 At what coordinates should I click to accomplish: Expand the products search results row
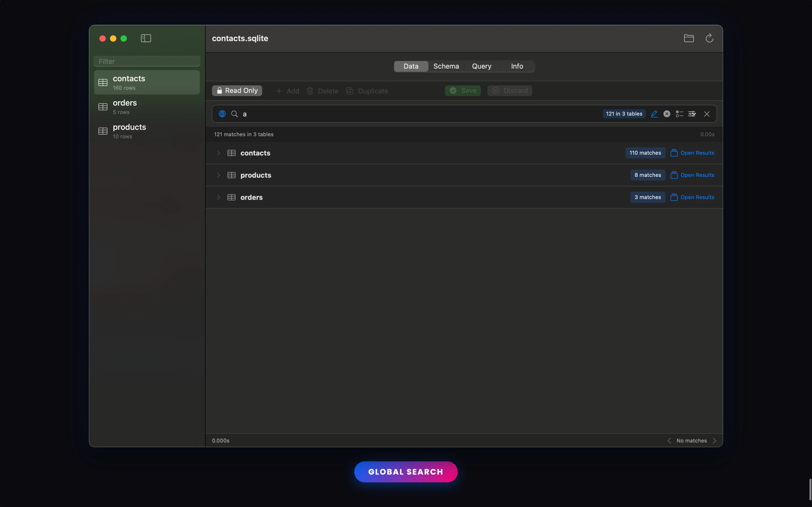coord(219,175)
